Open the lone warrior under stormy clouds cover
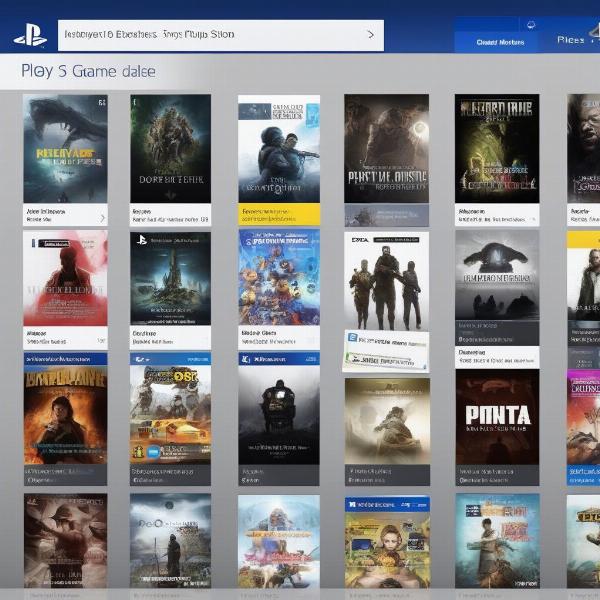Screen dimensions: 600x600 click(170, 540)
